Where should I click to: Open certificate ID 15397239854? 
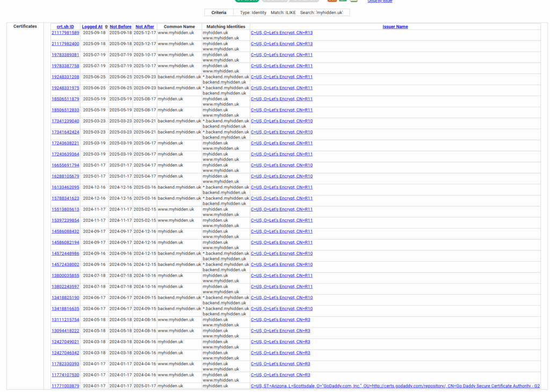click(x=65, y=221)
